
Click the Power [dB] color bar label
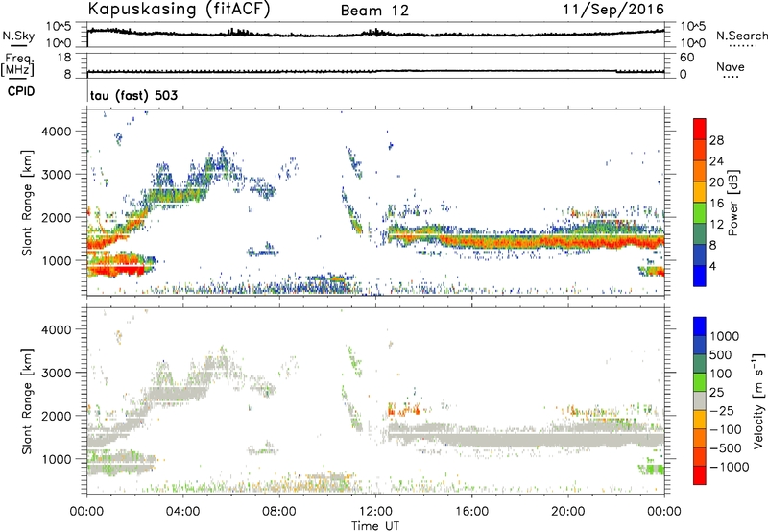[x=733, y=203]
